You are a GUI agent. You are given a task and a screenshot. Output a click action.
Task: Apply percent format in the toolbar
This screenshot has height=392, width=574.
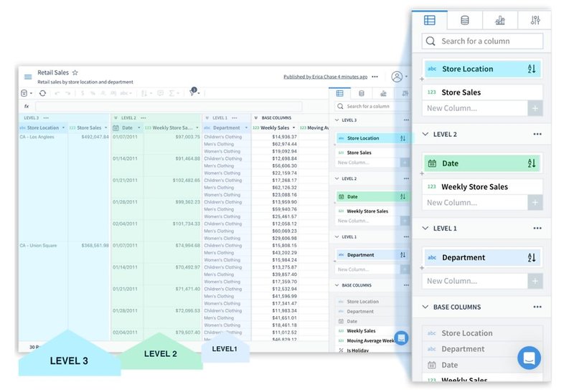point(93,93)
